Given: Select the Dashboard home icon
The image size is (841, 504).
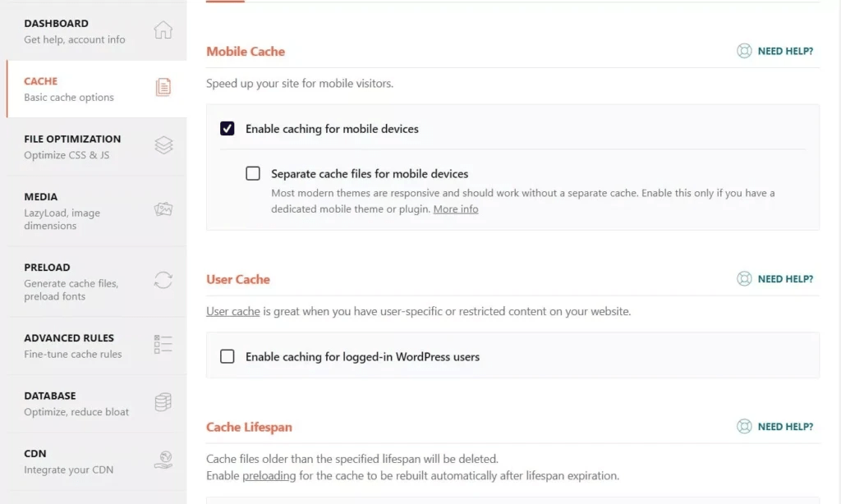Looking at the screenshot, I should [x=163, y=30].
